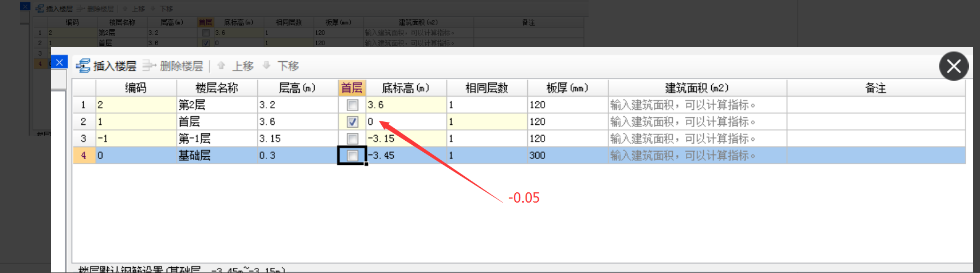
Task: Click building area cell in 第2层 row
Action: click(697, 105)
